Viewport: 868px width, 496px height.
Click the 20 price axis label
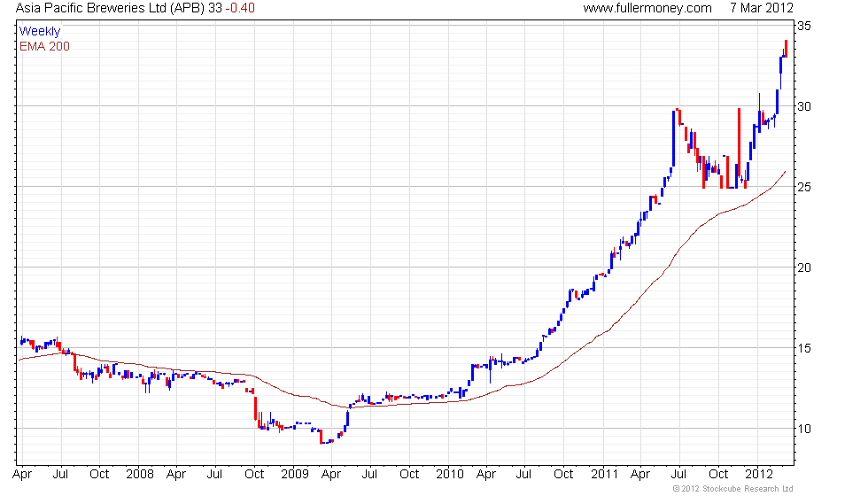[x=804, y=267]
